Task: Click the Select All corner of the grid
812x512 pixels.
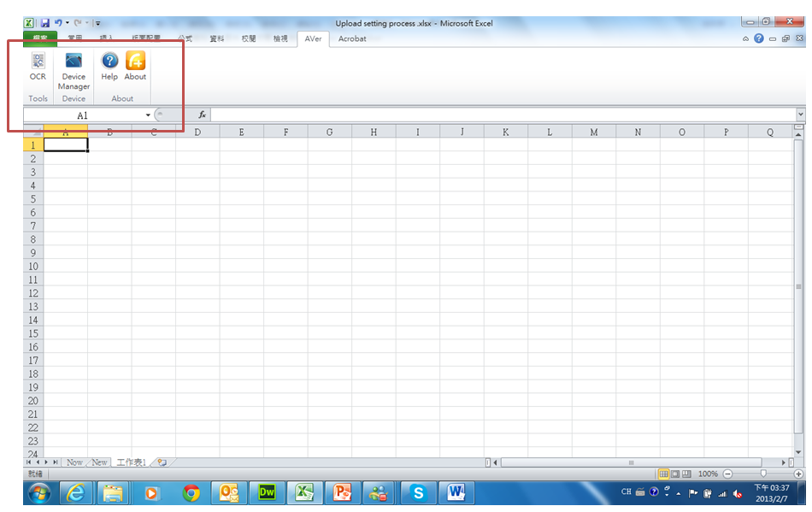Action: coord(33,132)
